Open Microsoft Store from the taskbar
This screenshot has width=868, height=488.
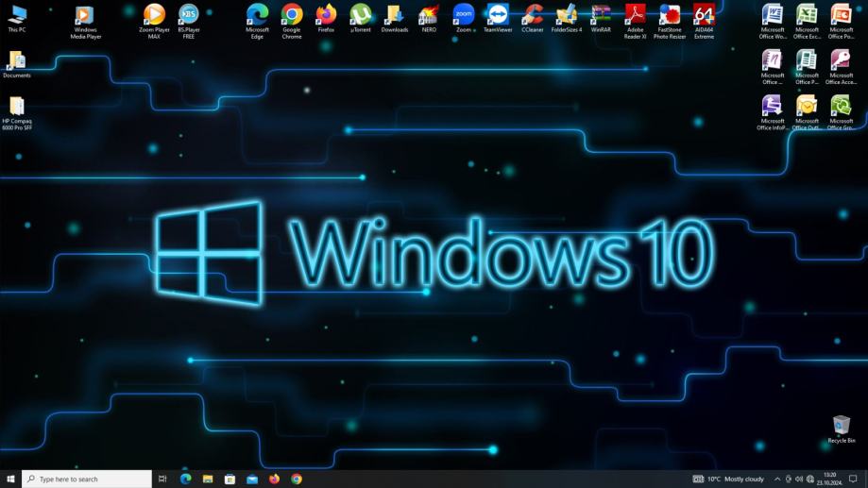click(230, 480)
